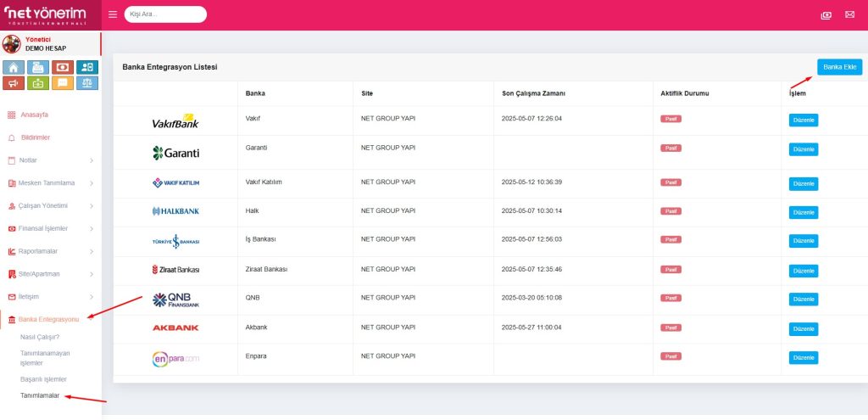Image resolution: width=868 pixels, height=420 pixels.
Task: Open the envelope messages icon in header
Action: coord(849,14)
